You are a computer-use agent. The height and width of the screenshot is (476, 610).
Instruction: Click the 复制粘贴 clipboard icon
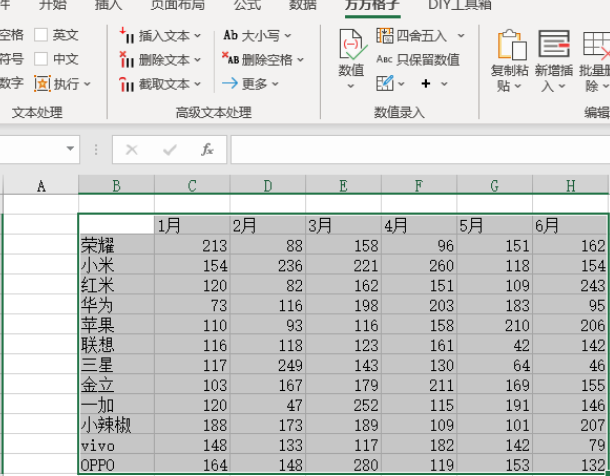[x=511, y=45]
